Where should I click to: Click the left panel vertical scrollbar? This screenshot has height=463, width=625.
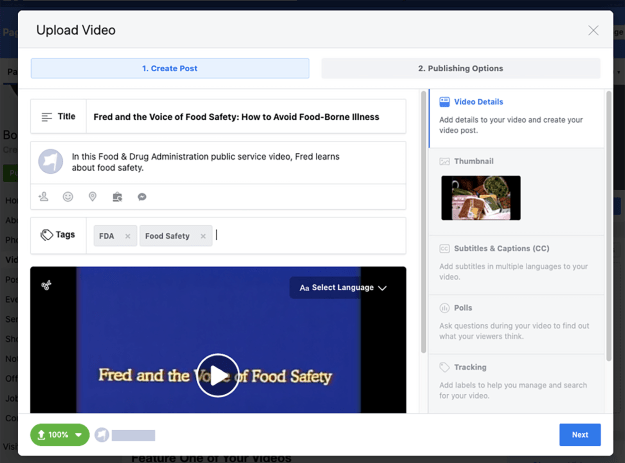click(x=423, y=222)
